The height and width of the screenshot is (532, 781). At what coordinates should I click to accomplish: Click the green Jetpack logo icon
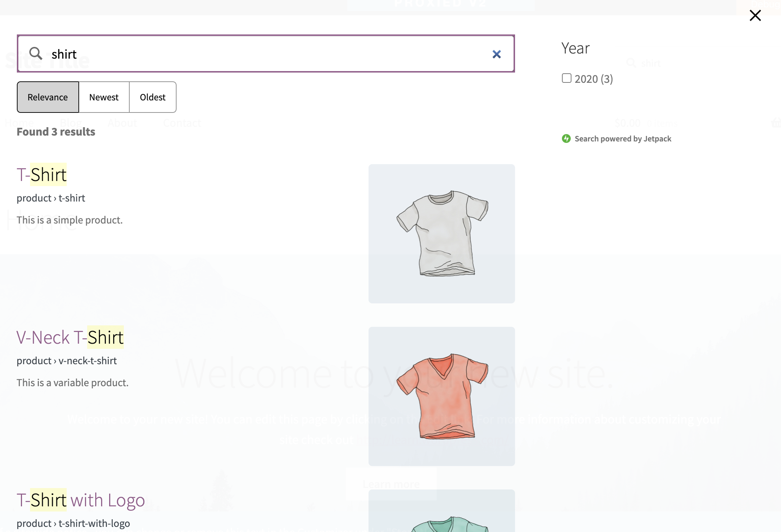click(566, 138)
